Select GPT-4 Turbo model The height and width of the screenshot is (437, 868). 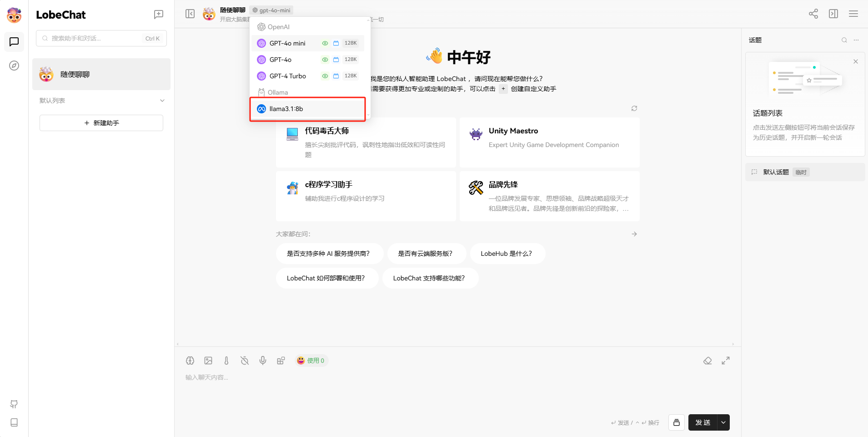(x=308, y=76)
